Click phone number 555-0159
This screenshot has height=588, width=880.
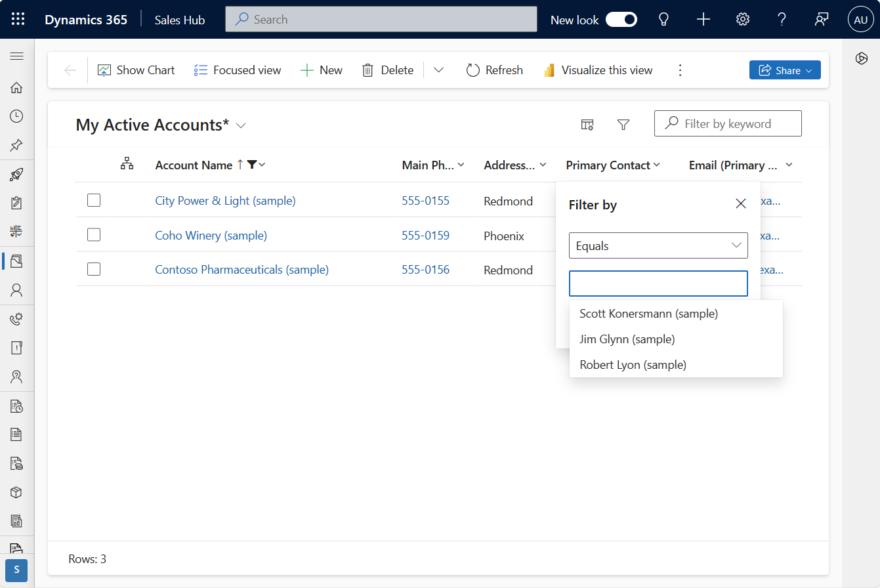click(x=426, y=235)
